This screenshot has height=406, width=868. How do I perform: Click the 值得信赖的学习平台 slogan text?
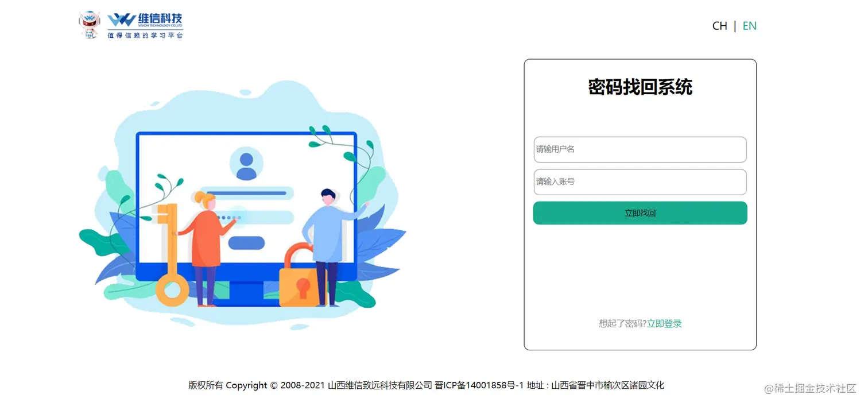145,35
